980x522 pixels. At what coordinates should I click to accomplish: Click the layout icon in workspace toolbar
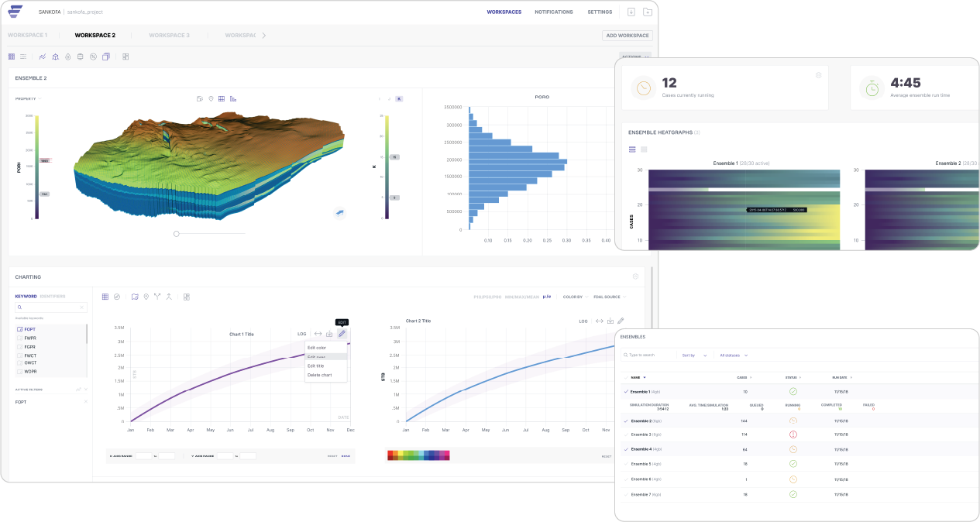click(x=126, y=57)
